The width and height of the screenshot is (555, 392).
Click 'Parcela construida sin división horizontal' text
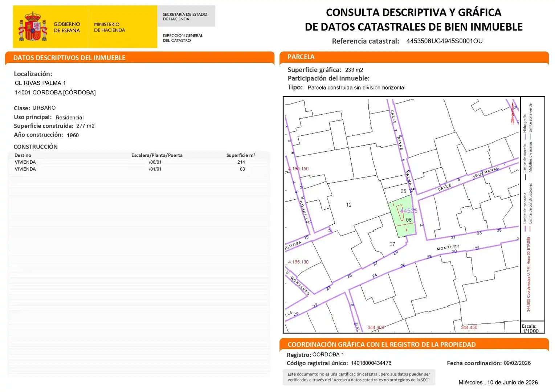click(x=356, y=87)
